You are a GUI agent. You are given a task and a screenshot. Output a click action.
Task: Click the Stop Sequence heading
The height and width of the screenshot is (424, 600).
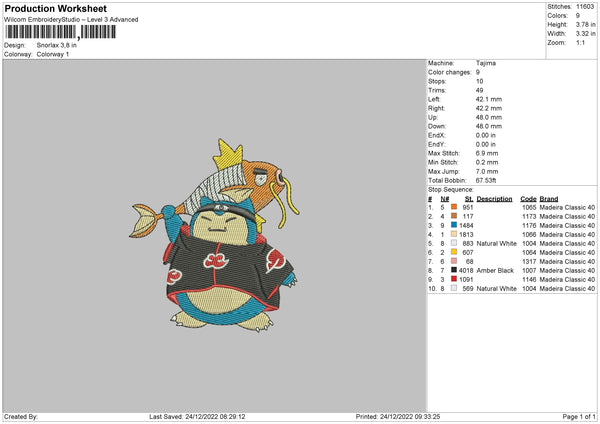pyautogui.click(x=451, y=190)
